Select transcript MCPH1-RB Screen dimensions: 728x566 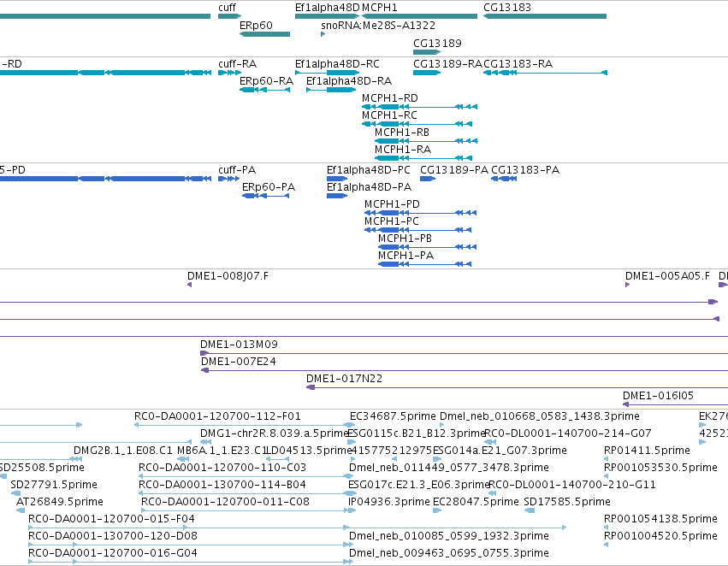click(x=426, y=141)
